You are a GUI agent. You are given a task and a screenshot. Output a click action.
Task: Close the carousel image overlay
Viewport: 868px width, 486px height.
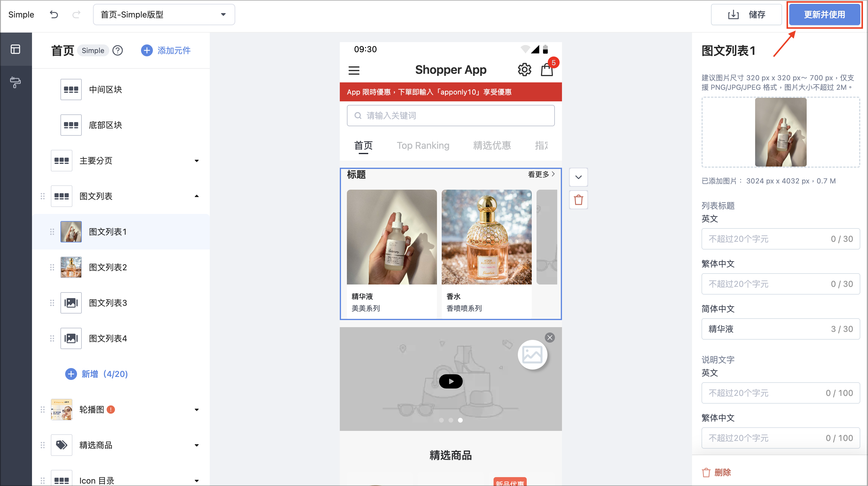coord(550,338)
